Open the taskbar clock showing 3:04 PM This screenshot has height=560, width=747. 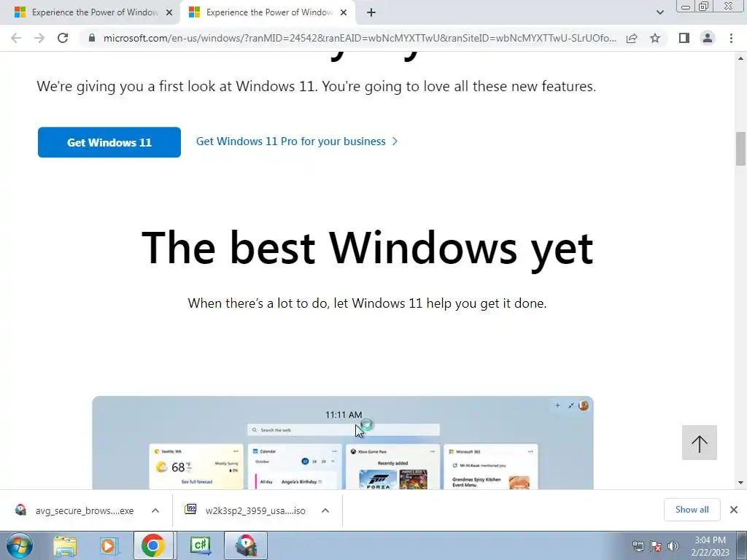tap(710, 546)
